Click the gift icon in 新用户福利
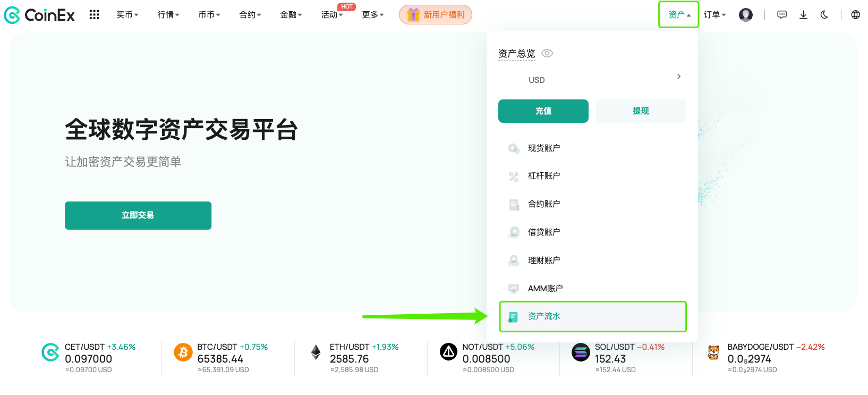Viewport: 868px width, 395px height. (413, 14)
